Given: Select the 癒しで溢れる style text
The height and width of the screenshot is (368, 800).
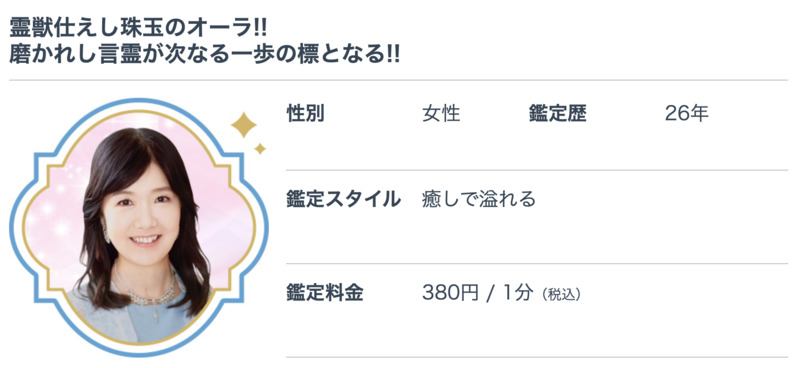Looking at the screenshot, I should click(479, 200).
